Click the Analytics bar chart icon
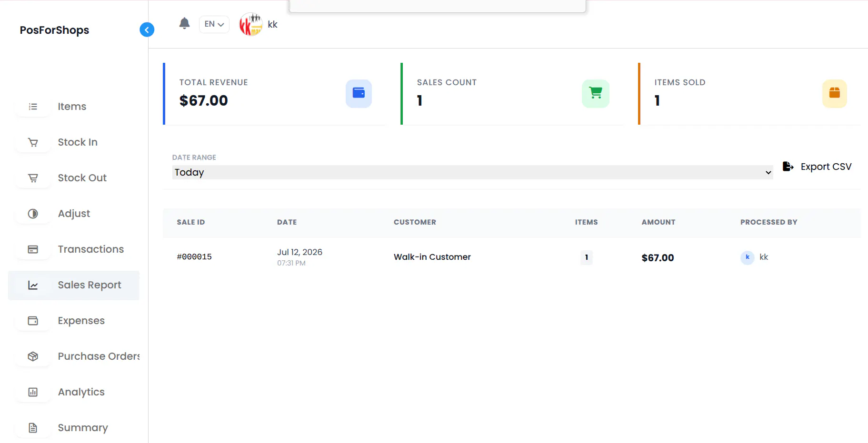Viewport: 868px width, 443px height. click(x=33, y=392)
